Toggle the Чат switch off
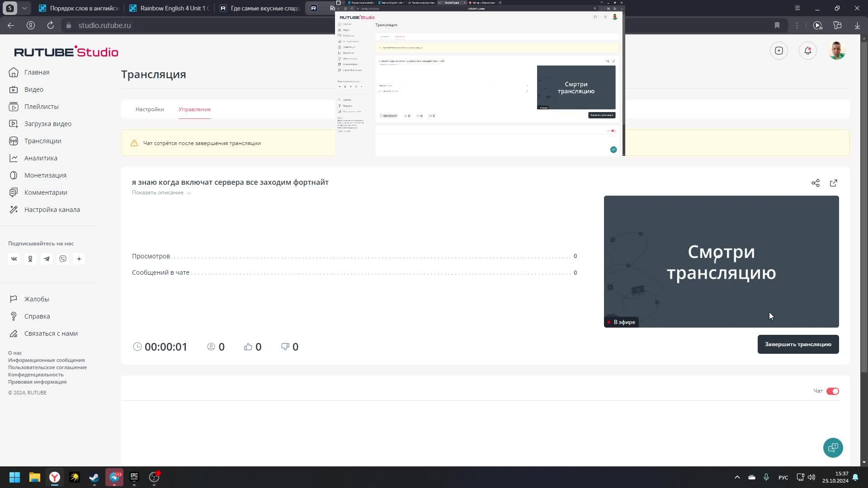Image resolution: width=868 pixels, height=488 pixels. coord(833,391)
